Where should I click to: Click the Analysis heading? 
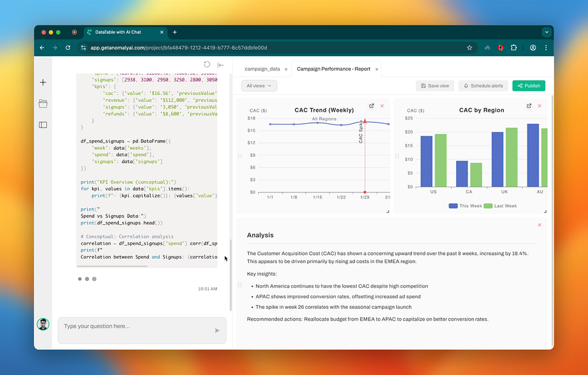(260, 235)
